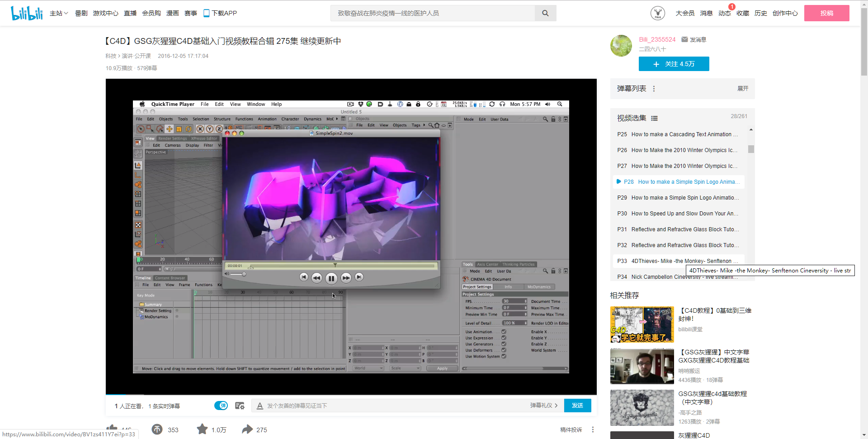Open the uploader's round avatar
868x439 pixels.
621,46
